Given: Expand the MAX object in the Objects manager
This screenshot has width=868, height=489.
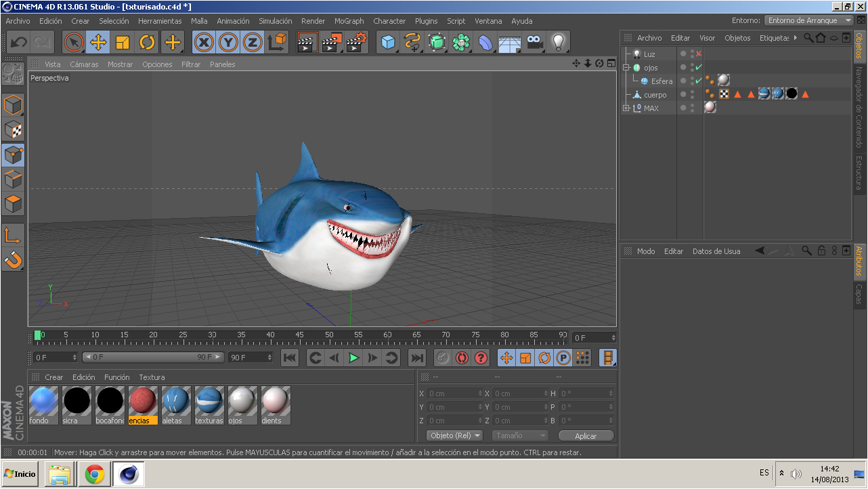Looking at the screenshot, I should [626, 107].
